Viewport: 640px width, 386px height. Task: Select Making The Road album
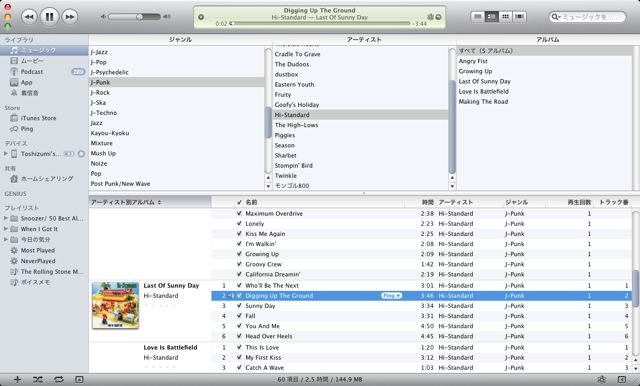[x=483, y=102]
